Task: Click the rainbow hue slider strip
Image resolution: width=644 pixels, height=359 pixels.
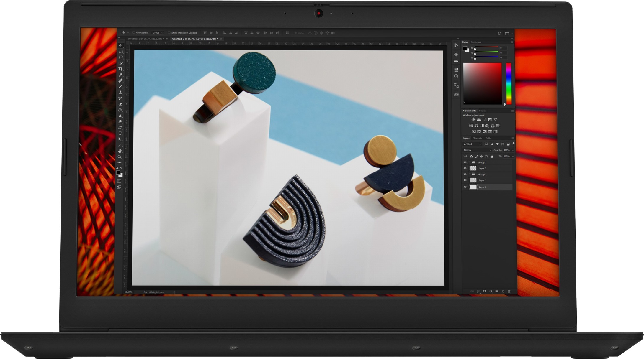Action: tap(509, 83)
